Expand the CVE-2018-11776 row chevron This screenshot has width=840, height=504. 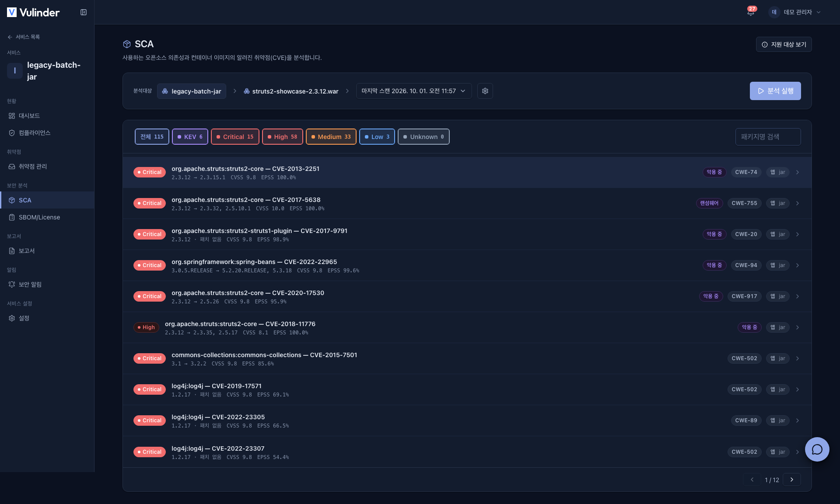(798, 327)
